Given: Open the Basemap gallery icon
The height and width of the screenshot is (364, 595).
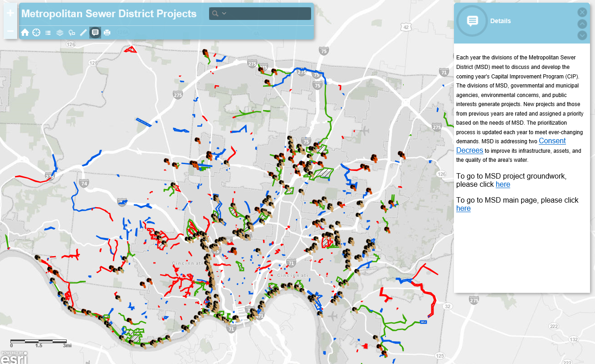Looking at the screenshot, I should point(72,33).
